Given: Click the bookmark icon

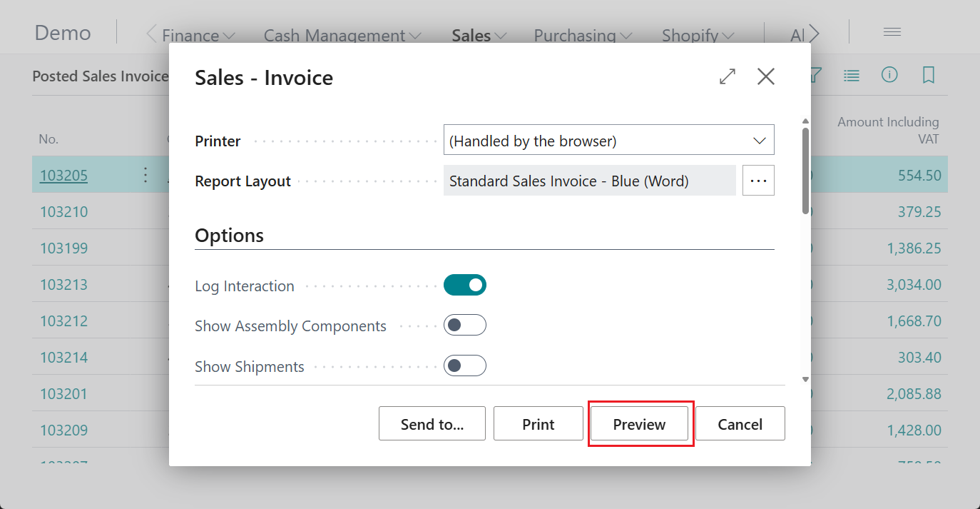Looking at the screenshot, I should click(928, 75).
